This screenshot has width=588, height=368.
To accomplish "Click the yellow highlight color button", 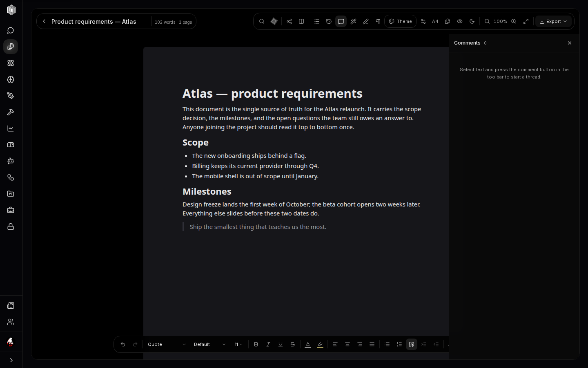I will point(320,344).
